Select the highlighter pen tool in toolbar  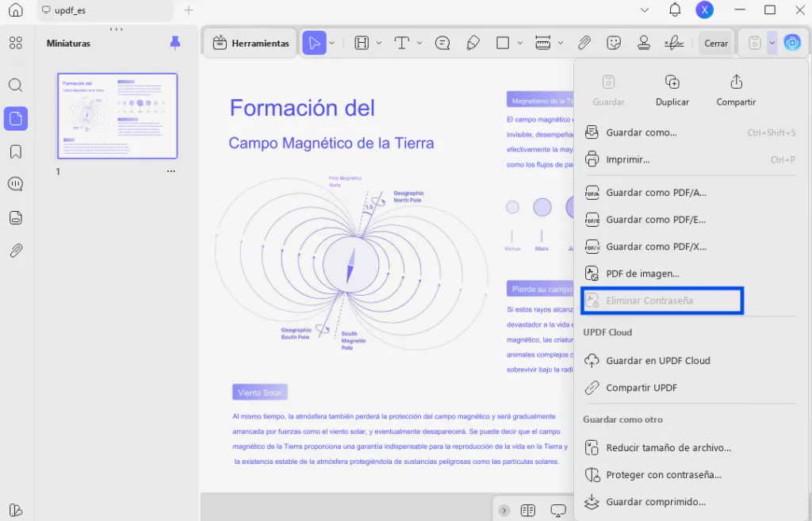click(473, 43)
